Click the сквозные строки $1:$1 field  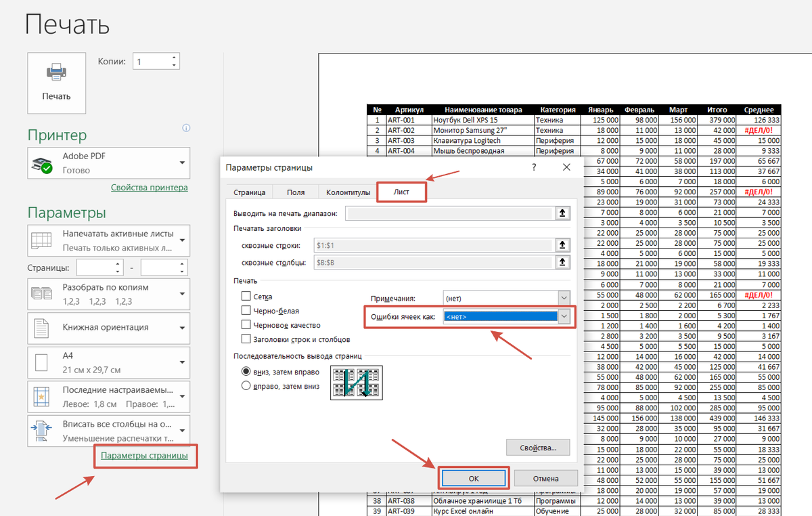pos(433,245)
